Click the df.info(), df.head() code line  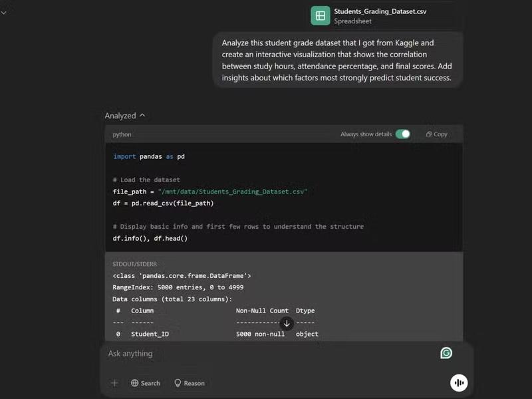tap(150, 238)
